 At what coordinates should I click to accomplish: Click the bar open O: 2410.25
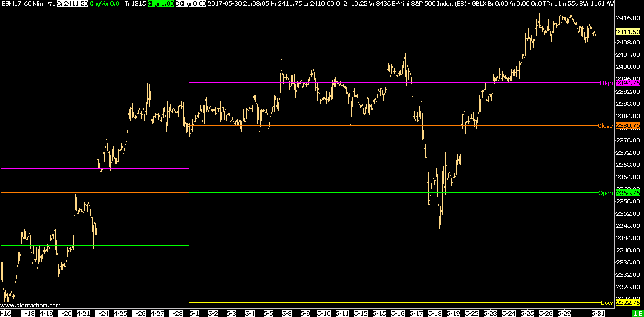coord(352,3)
